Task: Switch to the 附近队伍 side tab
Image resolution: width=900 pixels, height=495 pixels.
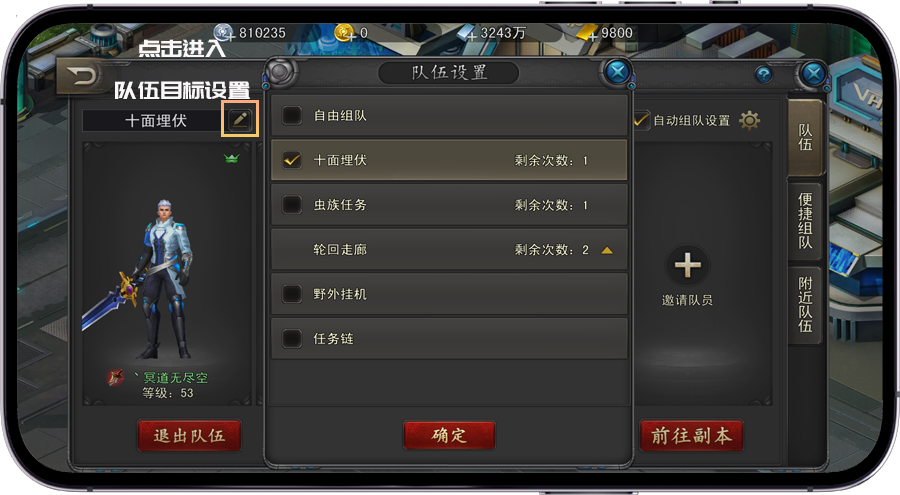Action: pyautogui.click(x=805, y=305)
